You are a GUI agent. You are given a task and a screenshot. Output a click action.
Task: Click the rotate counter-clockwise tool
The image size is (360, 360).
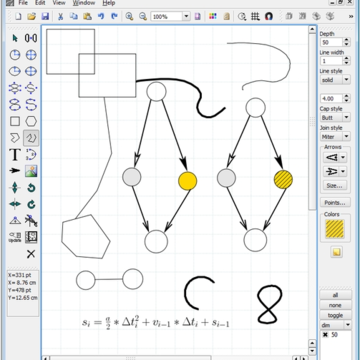point(31,188)
